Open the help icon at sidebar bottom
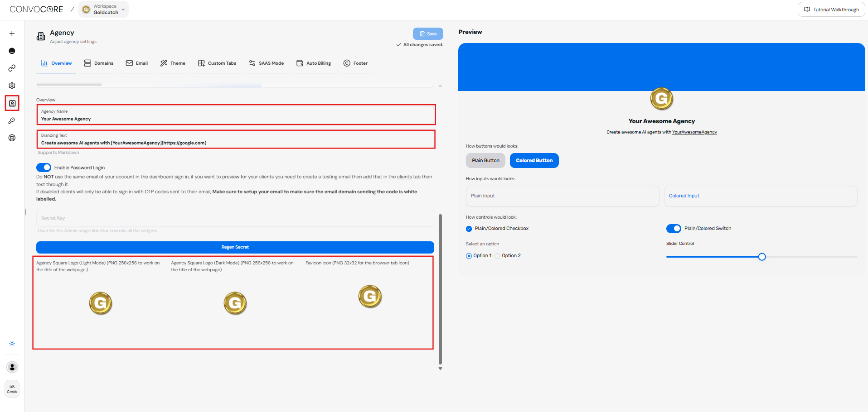 coord(12,138)
